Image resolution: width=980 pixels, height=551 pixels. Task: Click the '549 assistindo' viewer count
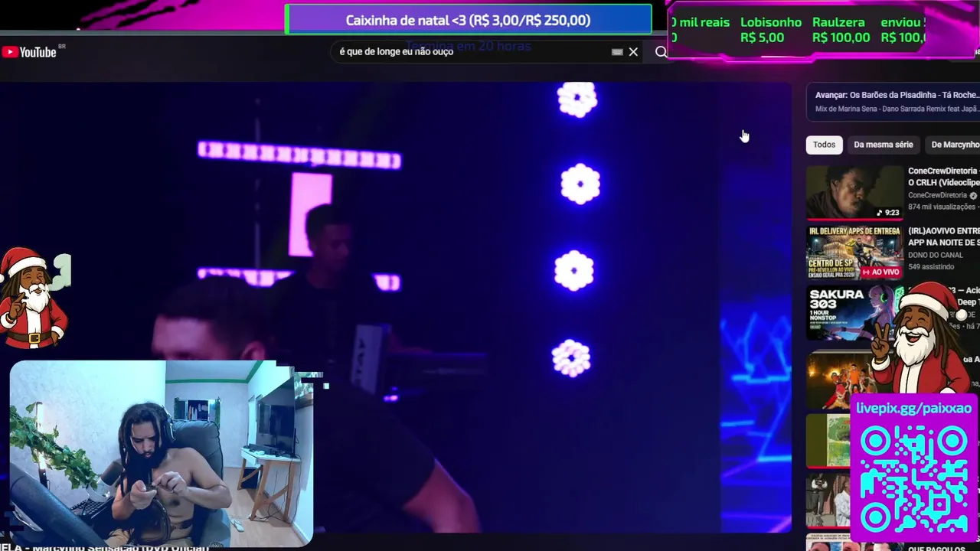[931, 267]
